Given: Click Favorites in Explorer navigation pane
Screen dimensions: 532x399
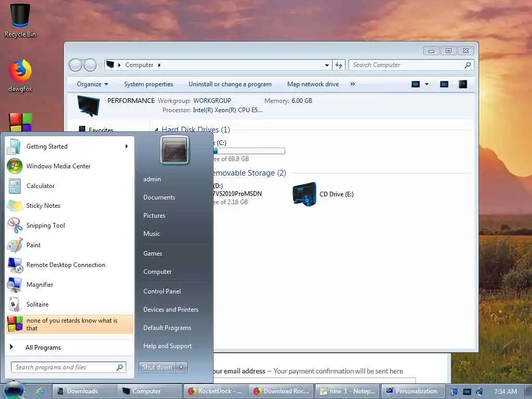Looking at the screenshot, I should tap(101, 130).
